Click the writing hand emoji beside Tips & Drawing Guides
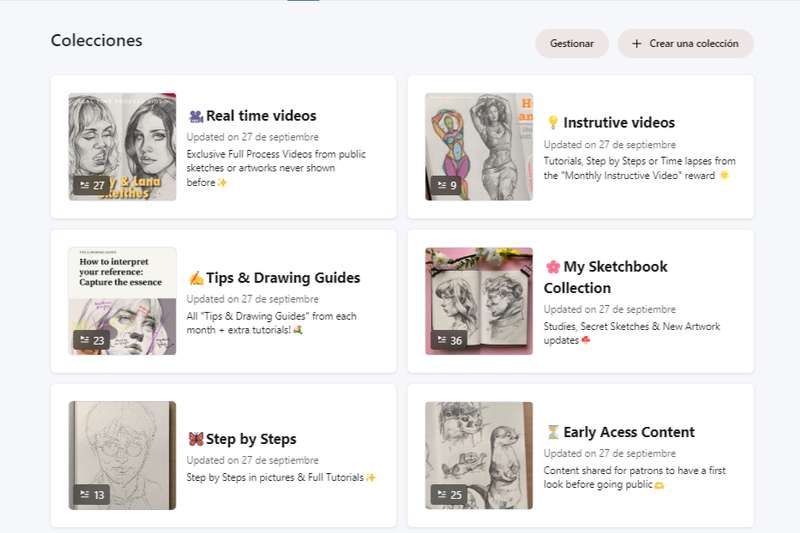 coord(196,278)
